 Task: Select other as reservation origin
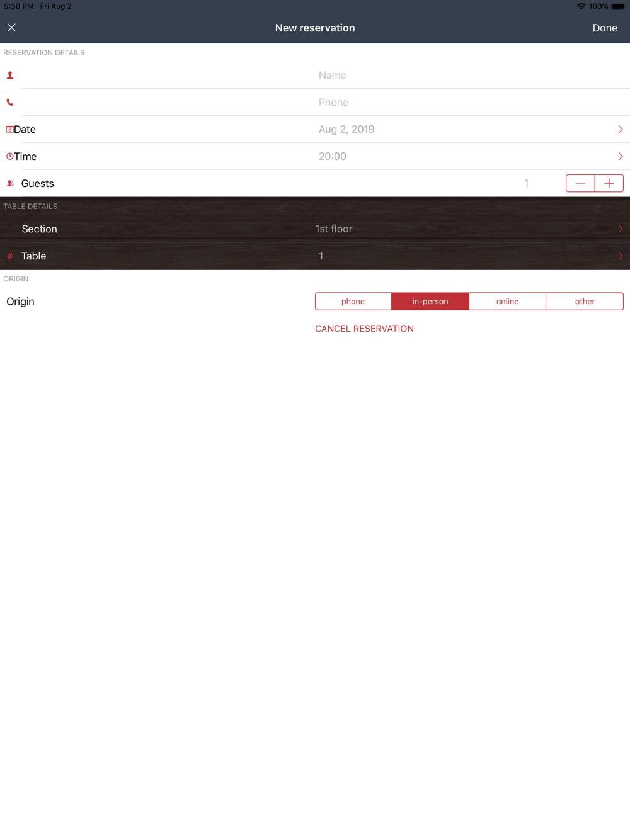coord(585,302)
